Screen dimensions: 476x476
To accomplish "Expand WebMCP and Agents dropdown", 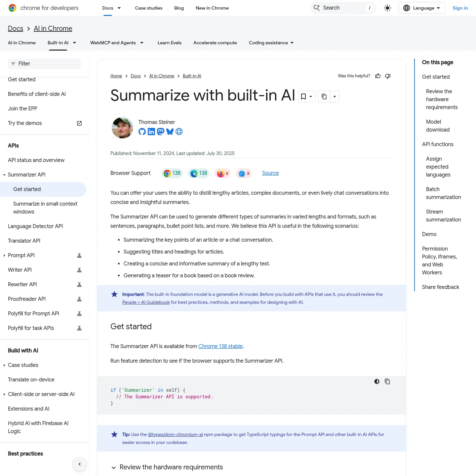I will [142, 43].
